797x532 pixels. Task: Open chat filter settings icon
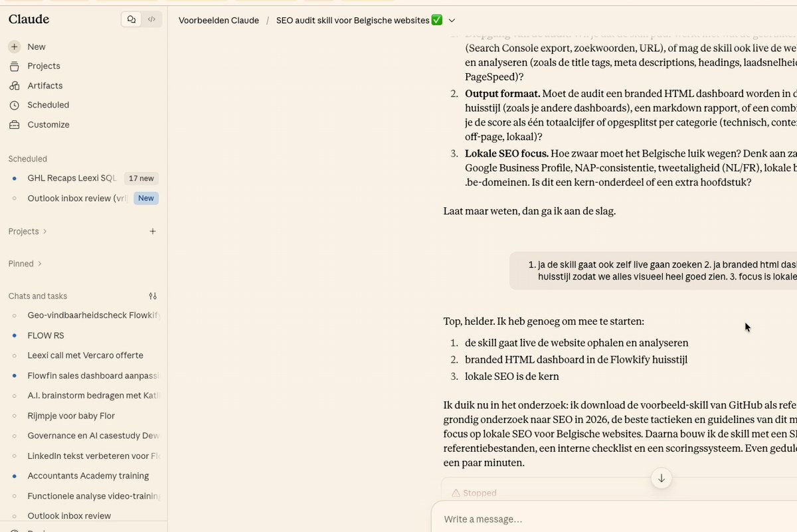pos(153,296)
